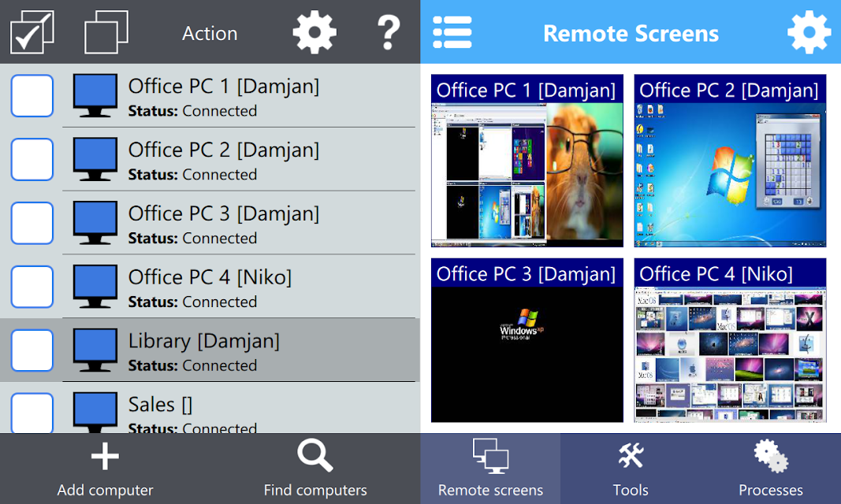This screenshot has height=504, width=841.
Task: View Office PC 4 [Niko] screen thumbnail
Action: click(730, 341)
